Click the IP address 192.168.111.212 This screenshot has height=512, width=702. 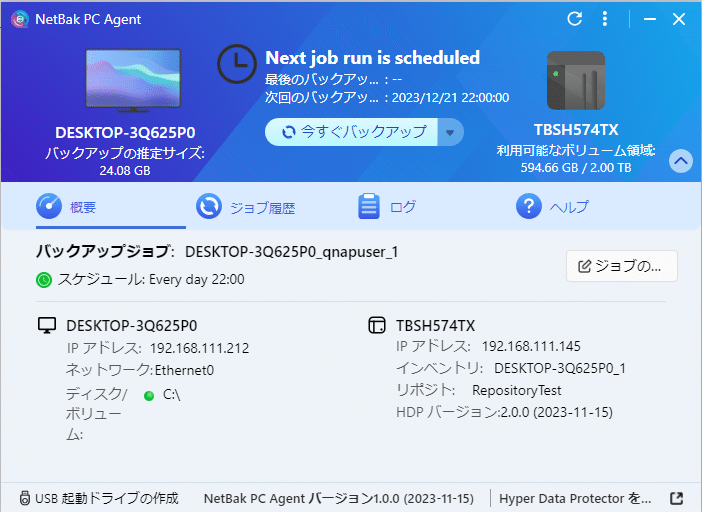[199, 348]
